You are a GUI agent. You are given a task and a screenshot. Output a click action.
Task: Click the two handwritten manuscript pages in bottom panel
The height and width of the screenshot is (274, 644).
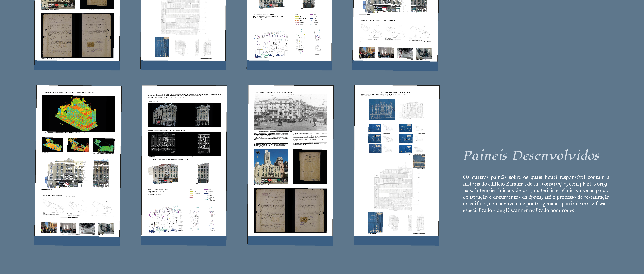click(x=290, y=211)
